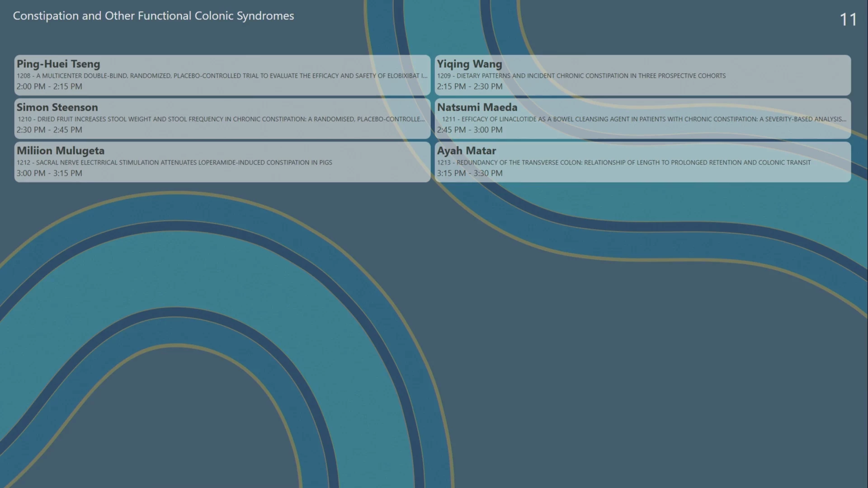
Task: Open Natsumi Maeda presentation card
Action: tap(643, 118)
